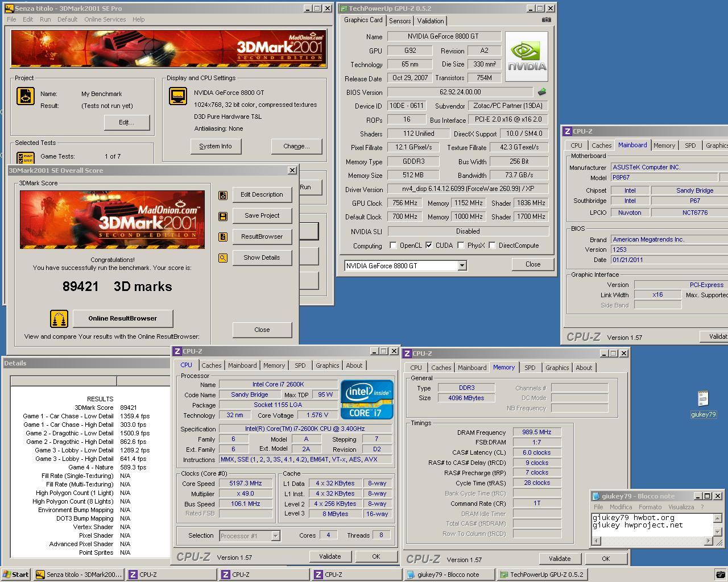Viewport: 728px width, 582px height.
Task: Click the GPU-Z camera screenshot icon
Action: coord(546,20)
